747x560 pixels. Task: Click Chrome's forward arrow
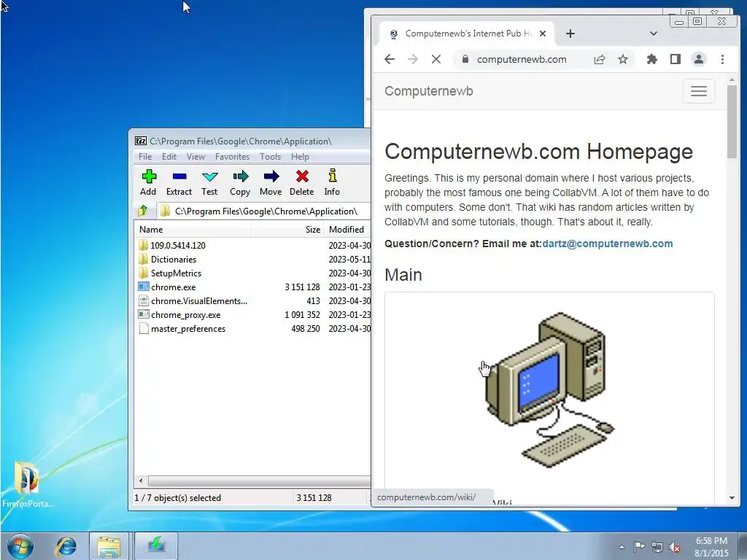point(413,59)
